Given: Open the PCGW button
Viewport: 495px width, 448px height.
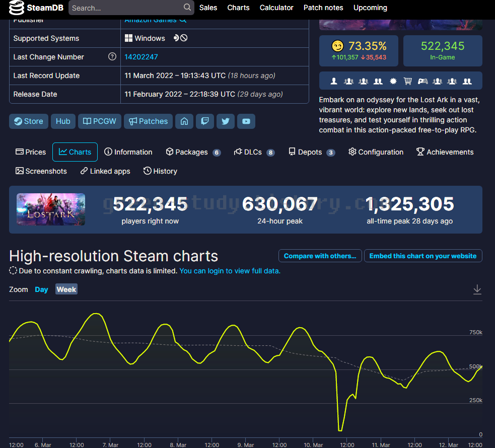Looking at the screenshot, I should [x=99, y=121].
